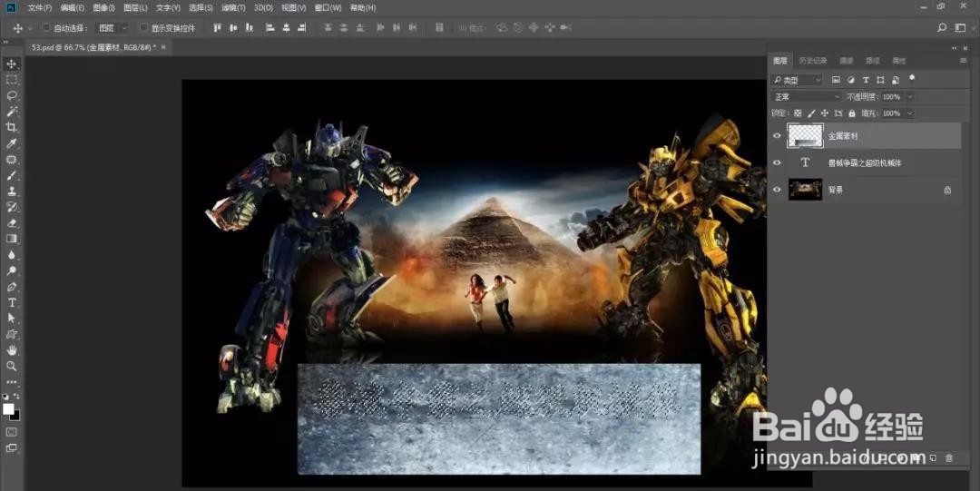
Task: Select the Healing Brush tool
Action: 11,160
